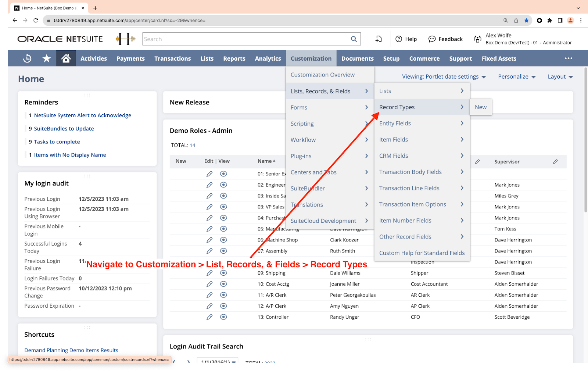
Task: Go to Home via house icon
Action: pos(66,58)
